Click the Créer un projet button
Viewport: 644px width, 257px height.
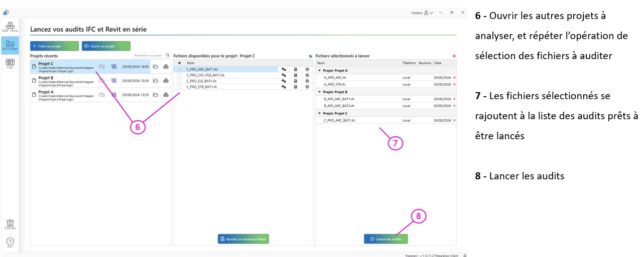click(54, 46)
